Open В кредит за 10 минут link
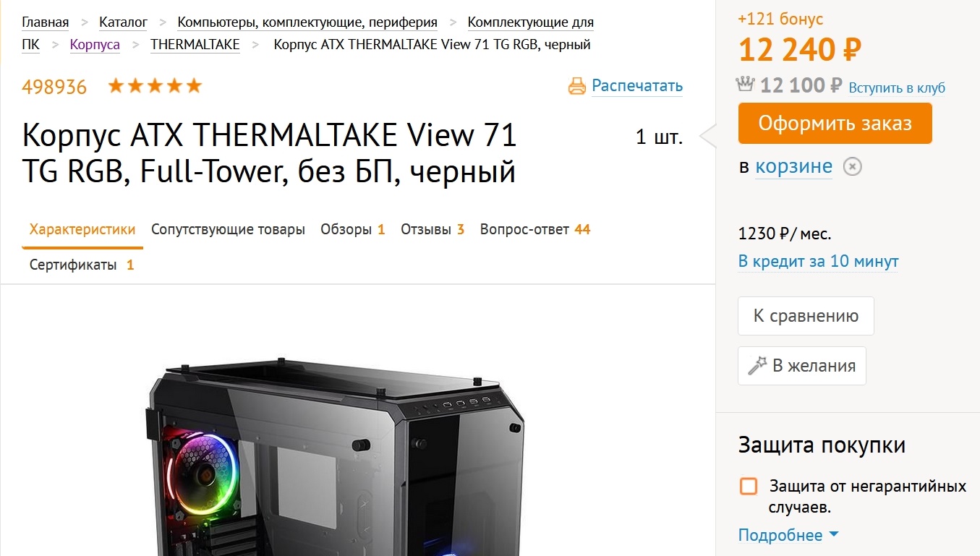Image resolution: width=980 pixels, height=556 pixels. [x=818, y=261]
